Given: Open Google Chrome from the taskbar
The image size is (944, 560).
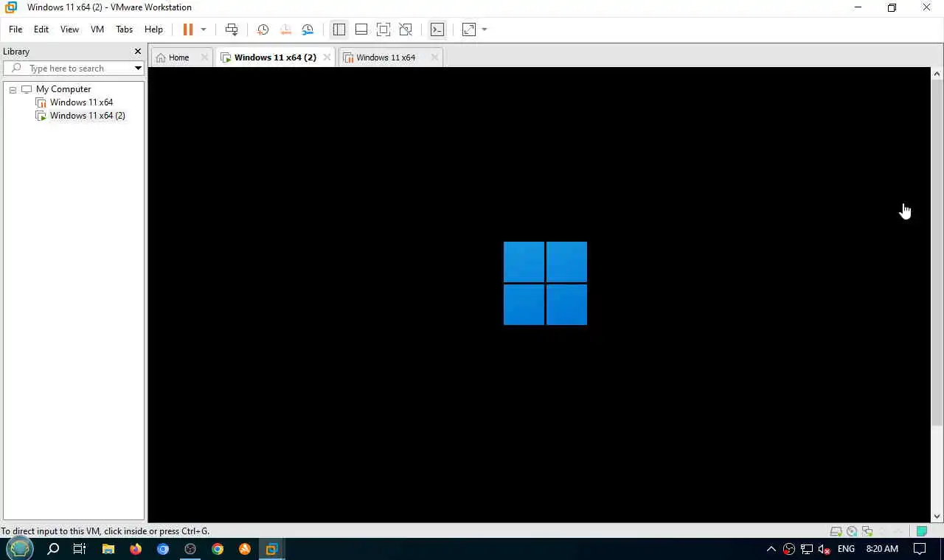Looking at the screenshot, I should click(x=218, y=549).
